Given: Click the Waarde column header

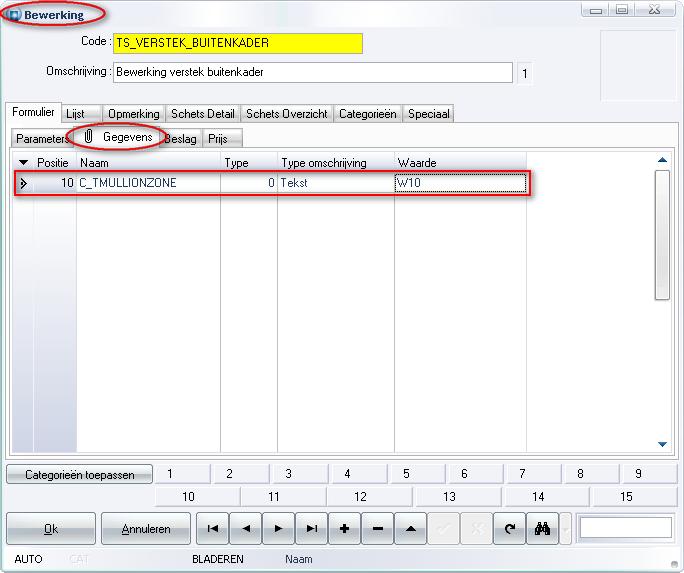Looking at the screenshot, I should pyautogui.click(x=460, y=163).
